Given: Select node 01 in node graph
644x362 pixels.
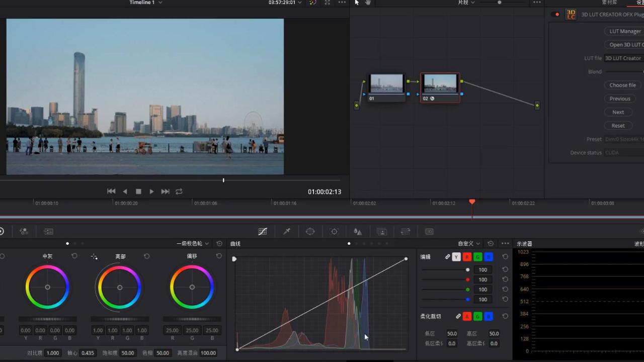Looking at the screenshot, I should tap(386, 84).
